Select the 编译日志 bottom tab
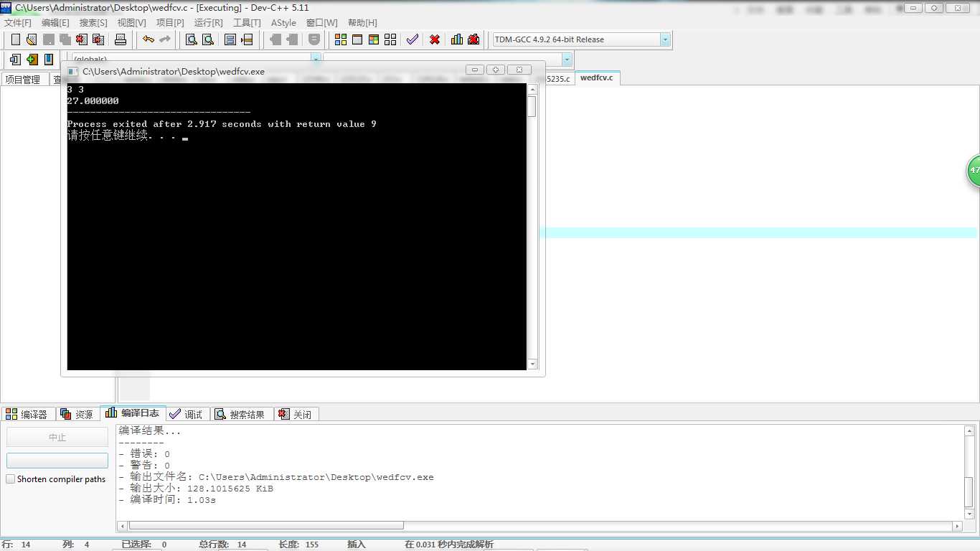 [x=133, y=413]
